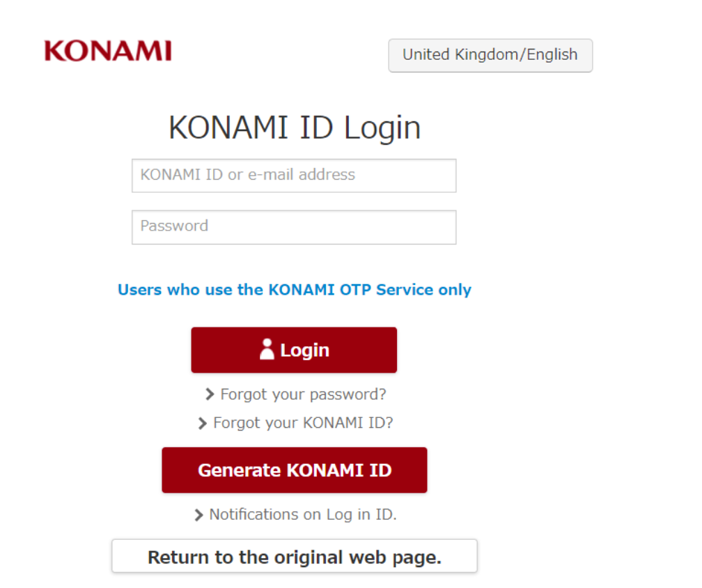
Task: Click the chevron beside Forgot your KONAMI ID
Action: click(x=201, y=422)
